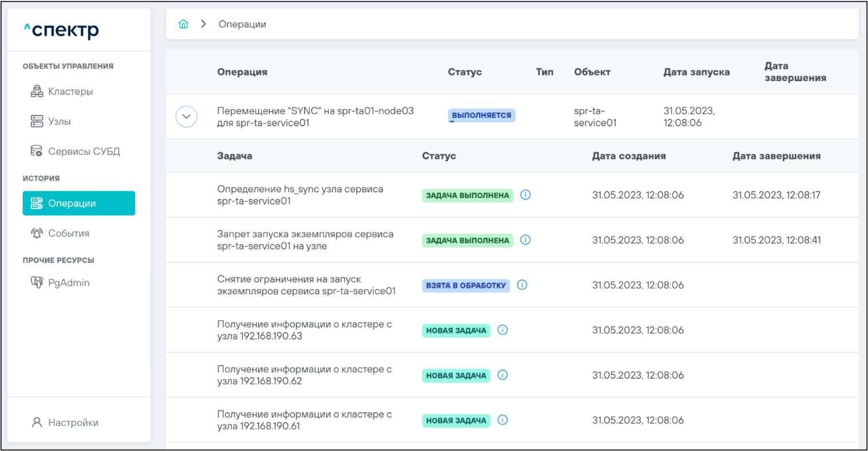The width and height of the screenshot is (868, 451).
Task: Go to Сервисы СУБД page
Action: point(83,151)
